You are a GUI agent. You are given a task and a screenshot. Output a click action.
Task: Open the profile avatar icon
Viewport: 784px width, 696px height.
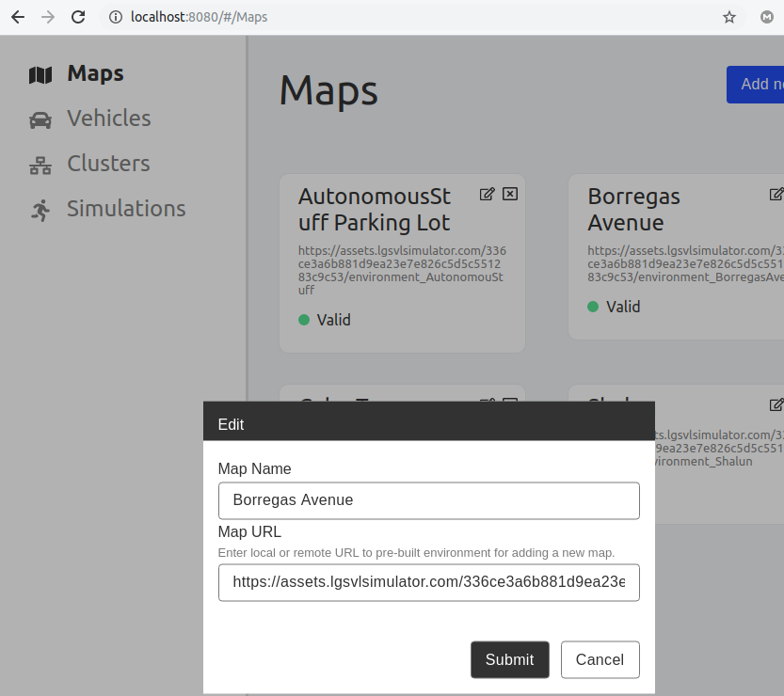(766, 17)
